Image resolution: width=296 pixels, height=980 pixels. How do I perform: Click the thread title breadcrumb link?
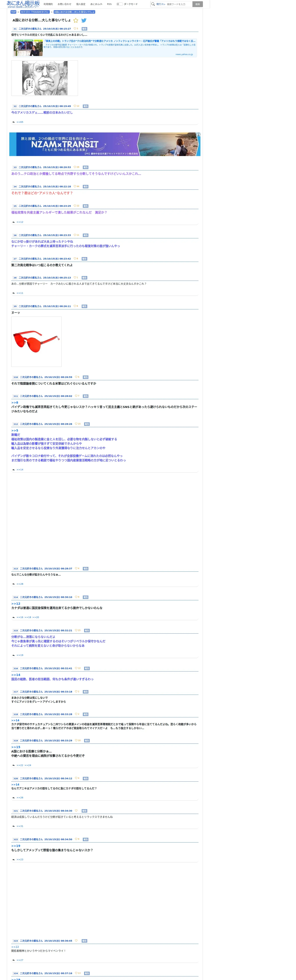click(74, 12)
